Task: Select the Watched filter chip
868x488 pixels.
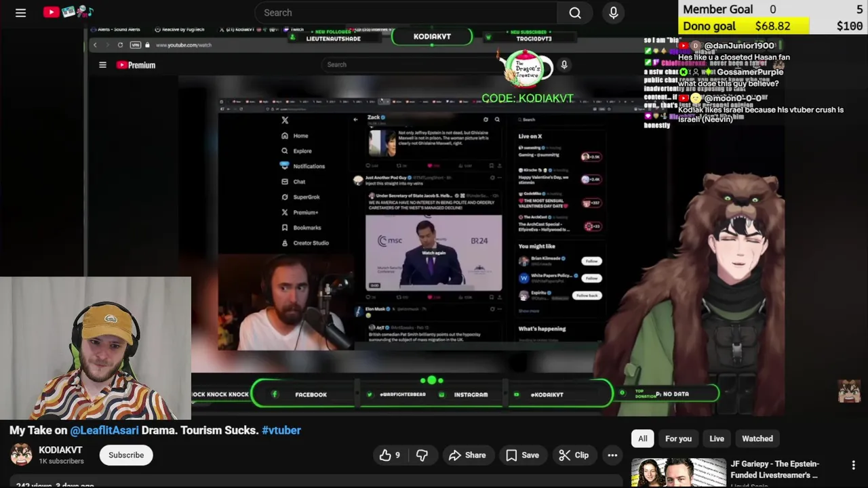Action: pos(757,439)
